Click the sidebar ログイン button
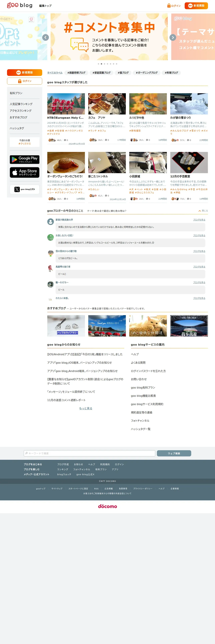Viewport: 215px width, 644px height. click(x=24, y=81)
